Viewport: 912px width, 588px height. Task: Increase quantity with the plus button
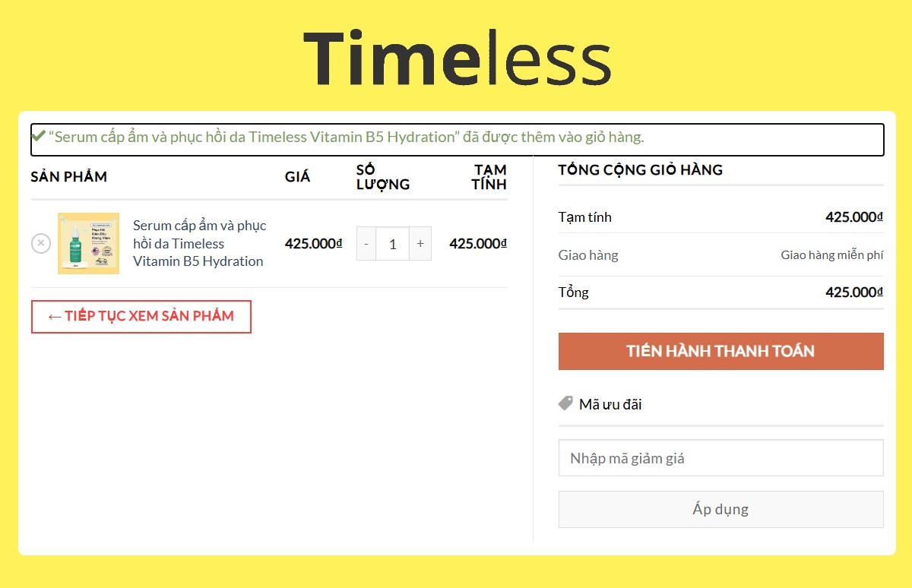420,243
